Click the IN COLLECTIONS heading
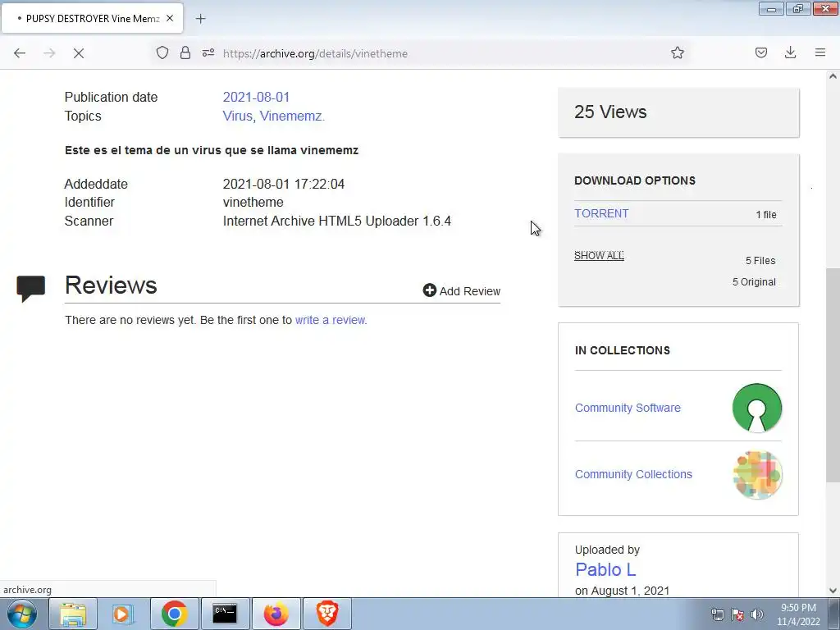Screen dimensions: 840x630 (623, 350)
